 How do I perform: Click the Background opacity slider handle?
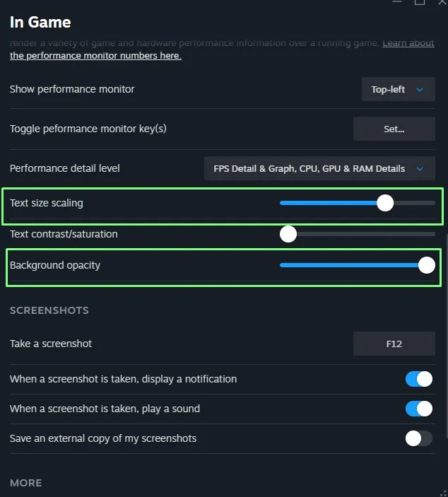click(x=427, y=265)
